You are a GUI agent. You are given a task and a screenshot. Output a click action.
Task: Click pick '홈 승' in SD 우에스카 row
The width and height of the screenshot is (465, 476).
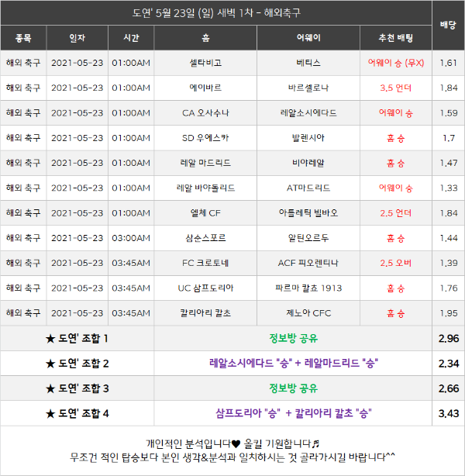coord(396,138)
